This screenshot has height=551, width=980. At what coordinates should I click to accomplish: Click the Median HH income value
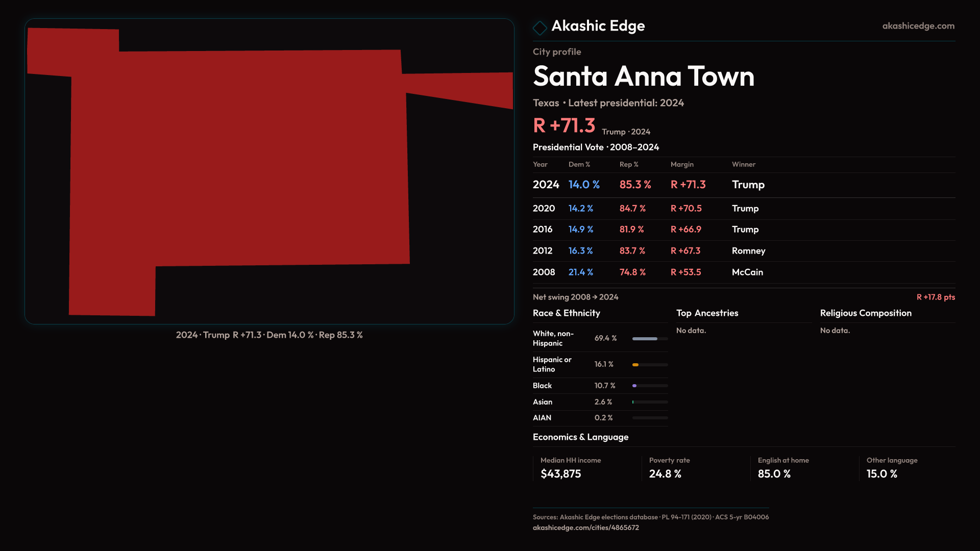click(x=560, y=474)
